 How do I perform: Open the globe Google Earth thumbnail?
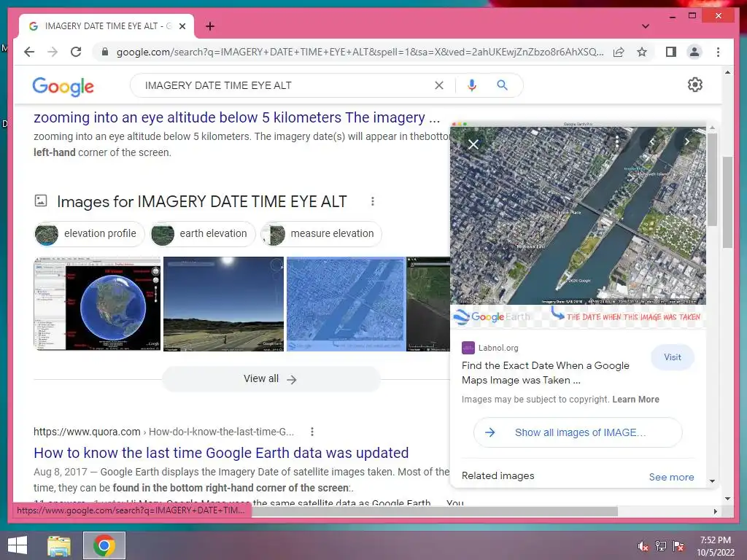click(x=97, y=304)
